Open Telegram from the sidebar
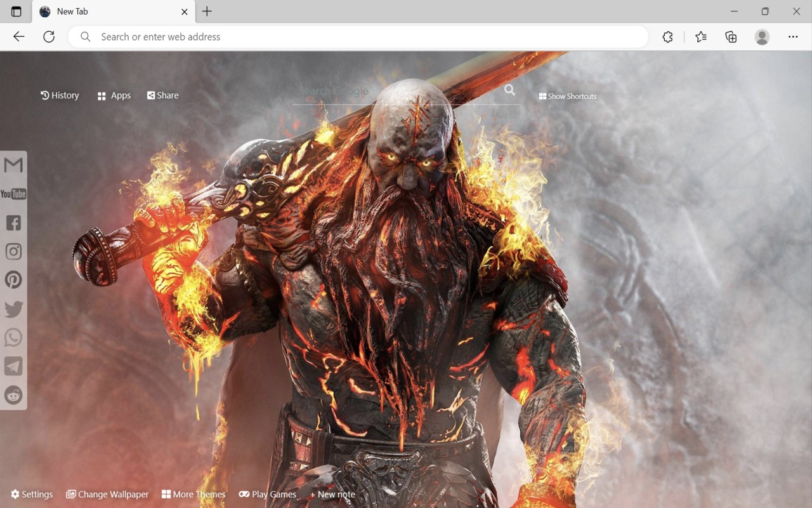This screenshot has width=812, height=508. point(13,366)
